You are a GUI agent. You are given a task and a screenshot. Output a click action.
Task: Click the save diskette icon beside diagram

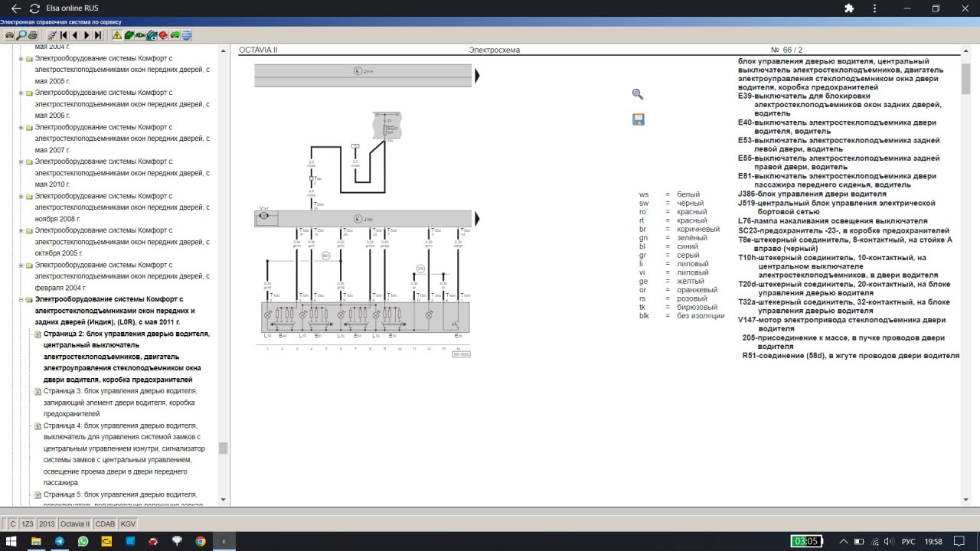point(638,119)
